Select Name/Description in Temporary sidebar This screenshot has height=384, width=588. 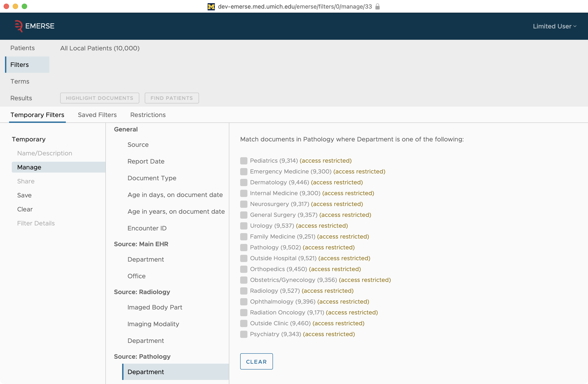pos(45,154)
